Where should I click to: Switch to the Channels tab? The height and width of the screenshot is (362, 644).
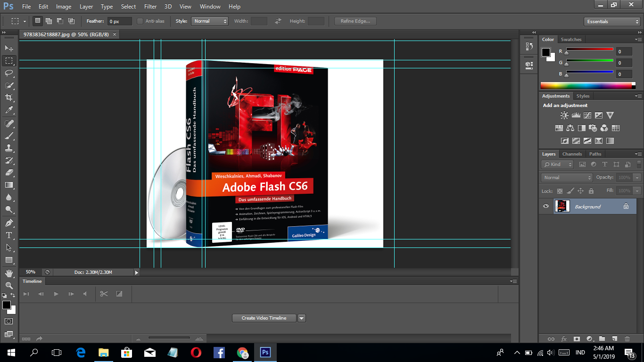pyautogui.click(x=572, y=154)
